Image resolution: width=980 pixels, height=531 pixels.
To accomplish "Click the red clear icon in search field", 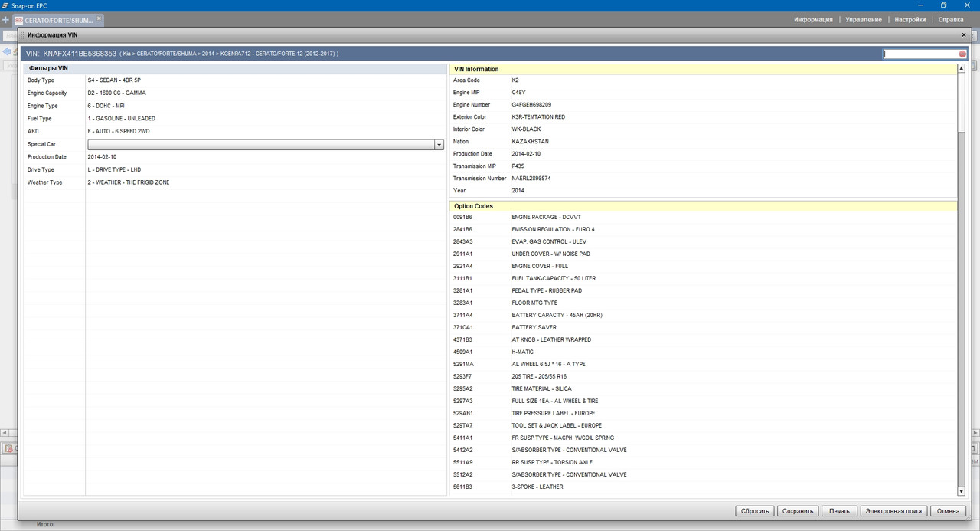I will click(x=962, y=54).
